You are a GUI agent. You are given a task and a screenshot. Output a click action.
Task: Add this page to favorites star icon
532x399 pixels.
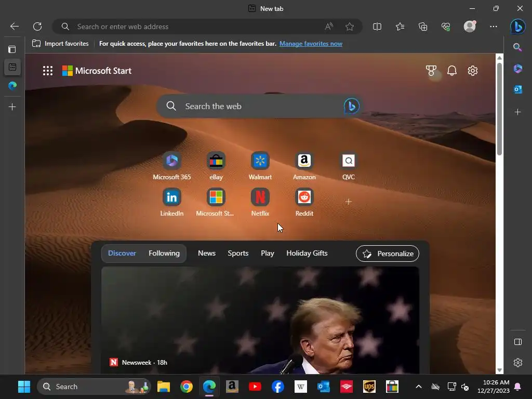click(350, 26)
